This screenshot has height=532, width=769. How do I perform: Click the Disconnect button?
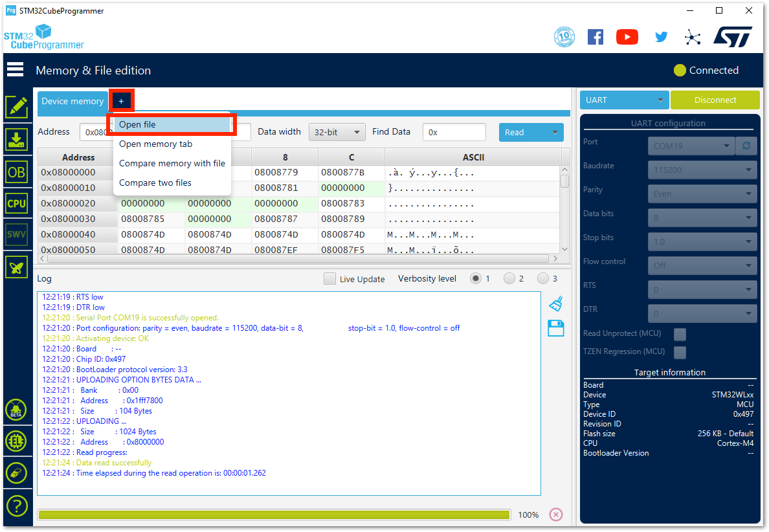coord(715,100)
